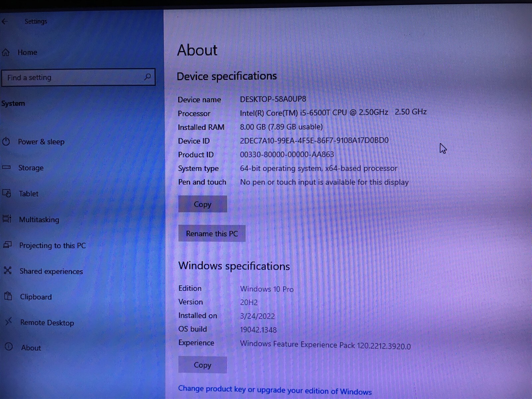The width and height of the screenshot is (532, 399).
Task: Click the Power & sleep icon
Action: (6, 142)
